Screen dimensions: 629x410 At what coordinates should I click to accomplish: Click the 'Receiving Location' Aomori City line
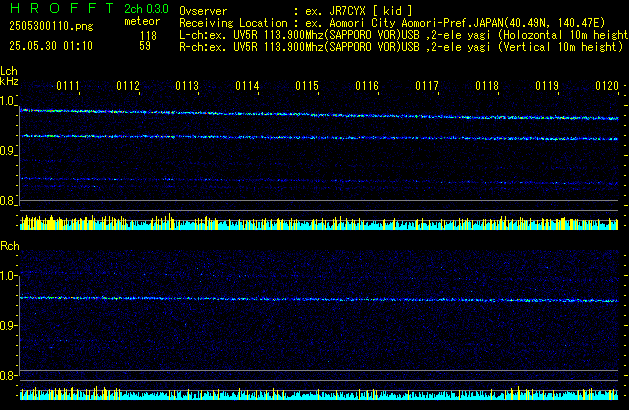tap(392, 23)
